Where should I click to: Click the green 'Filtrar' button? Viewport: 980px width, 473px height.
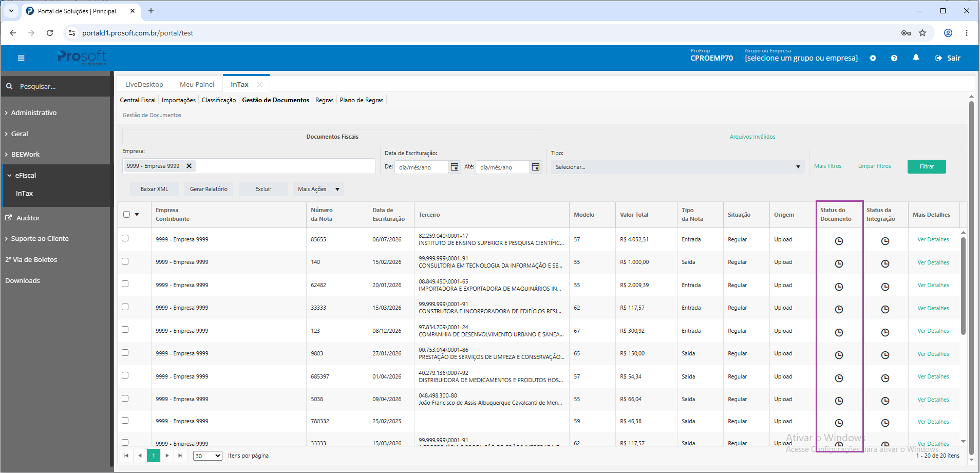(927, 166)
